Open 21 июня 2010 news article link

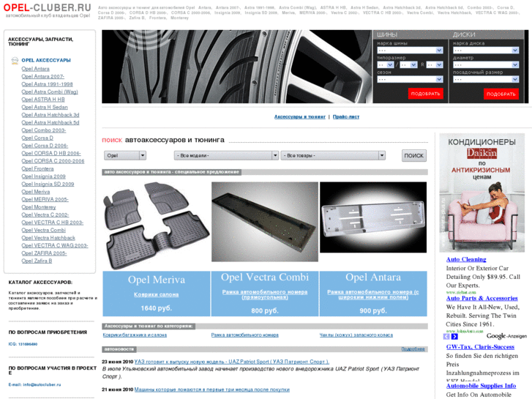click(212, 389)
